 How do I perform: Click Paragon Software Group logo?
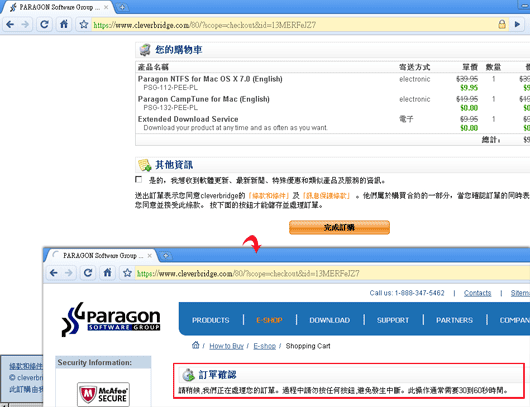point(111,319)
